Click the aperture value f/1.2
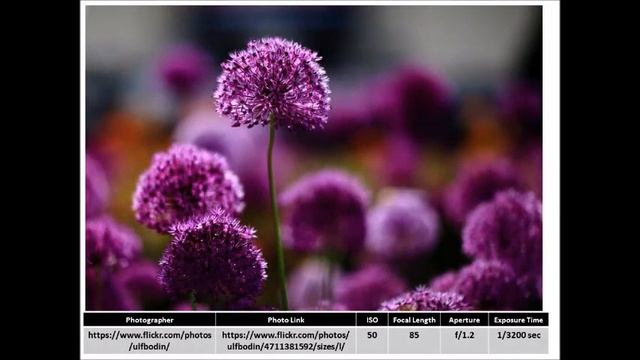The height and width of the screenshot is (360, 640). tap(464, 335)
